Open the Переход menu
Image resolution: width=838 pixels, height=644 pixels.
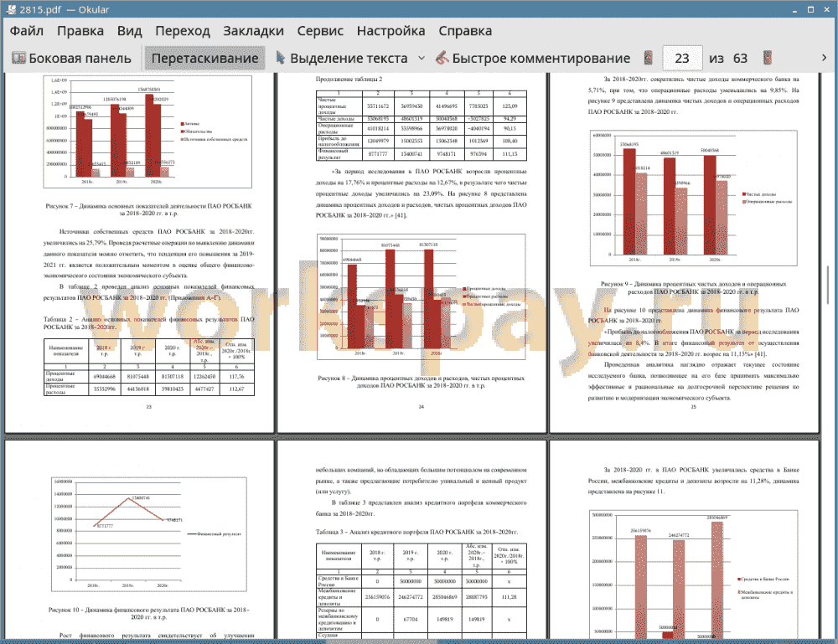tap(183, 31)
